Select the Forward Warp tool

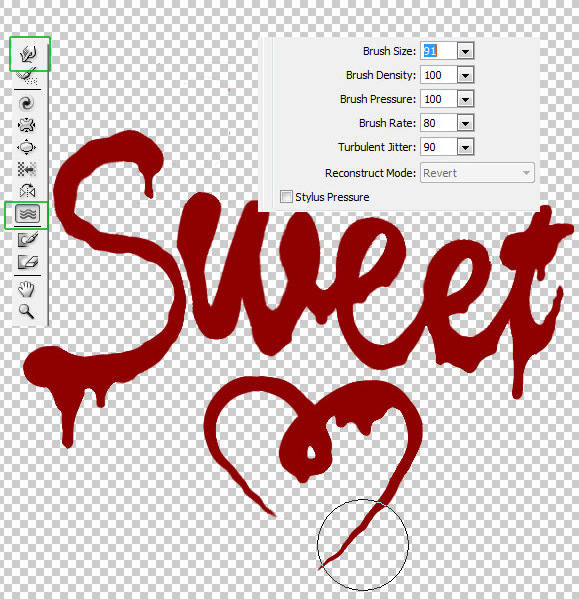28,54
